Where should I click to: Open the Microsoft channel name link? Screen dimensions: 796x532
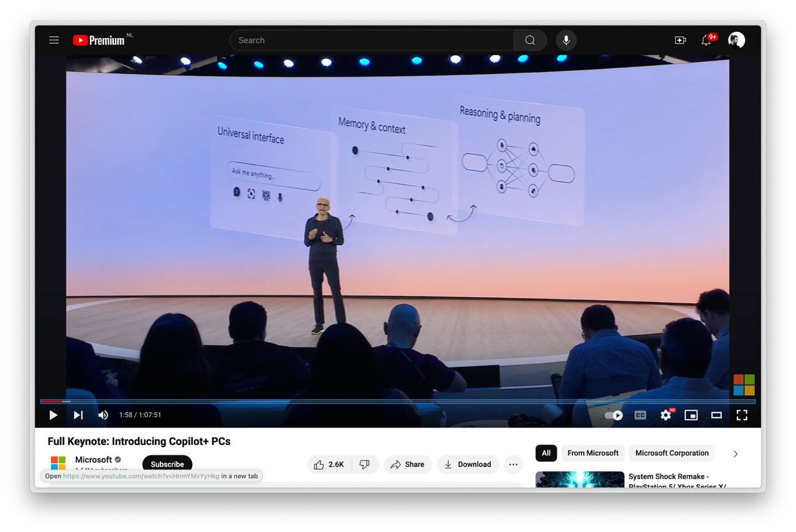pyautogui.click(x=93, y=460)
